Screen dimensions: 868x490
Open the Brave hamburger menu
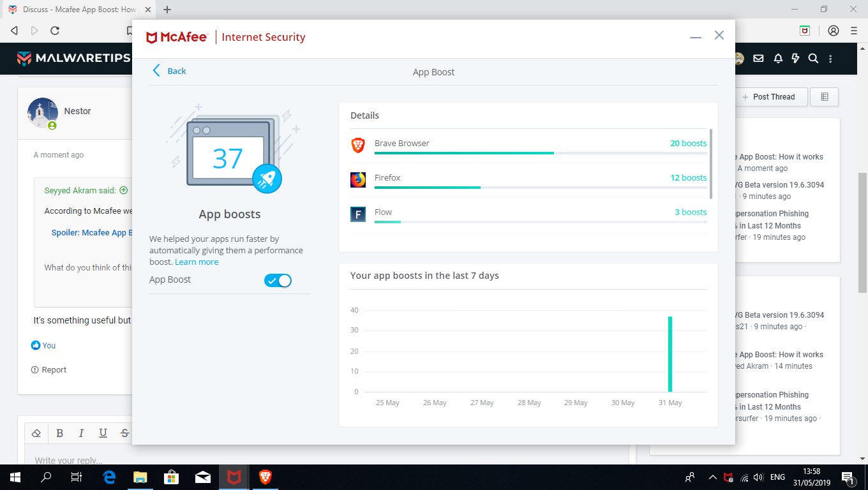click(853, 31)
